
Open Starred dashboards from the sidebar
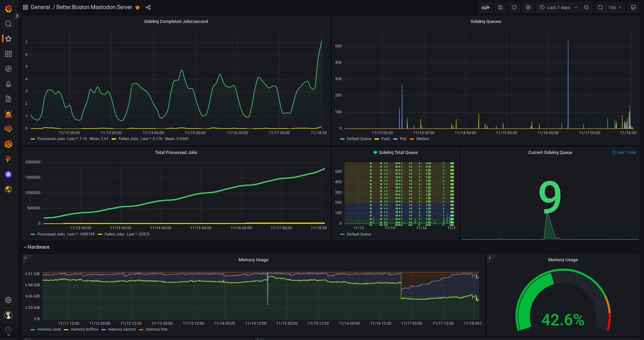[8, 39]
